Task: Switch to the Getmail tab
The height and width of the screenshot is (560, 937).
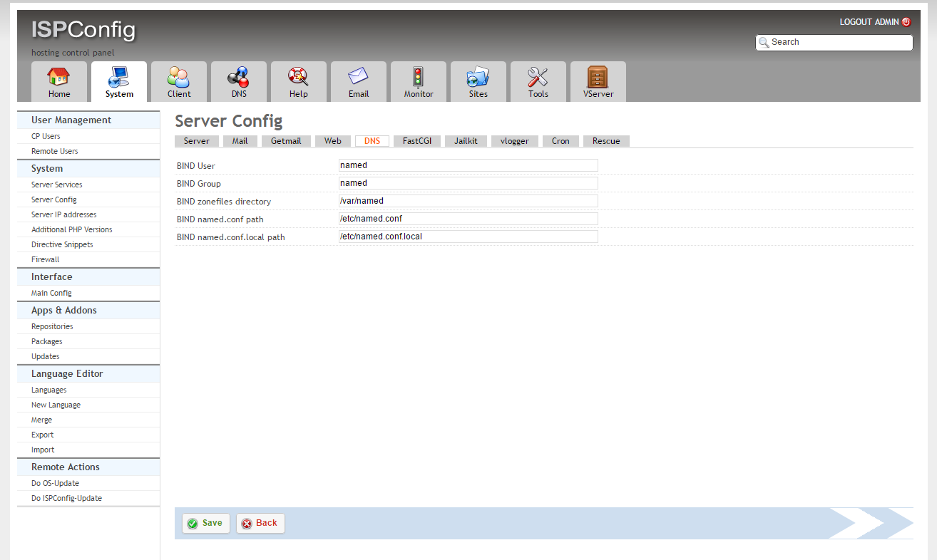Action: [286, 141]
